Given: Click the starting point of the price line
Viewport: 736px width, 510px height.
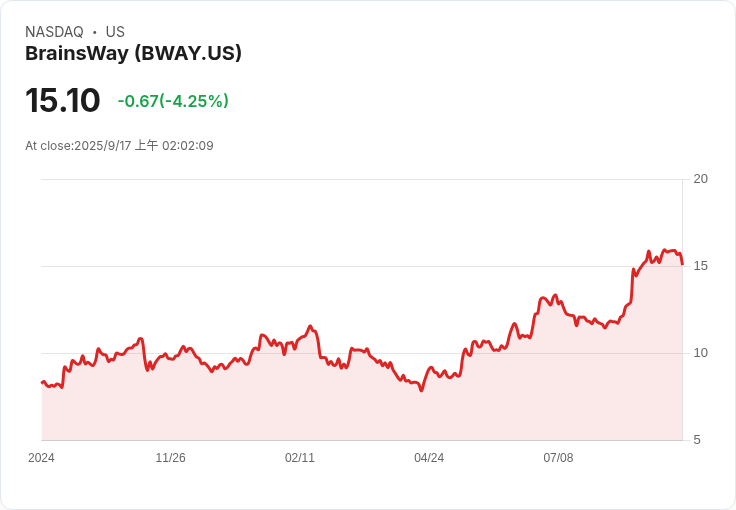Looking at the screenshot, I should 42,383.
